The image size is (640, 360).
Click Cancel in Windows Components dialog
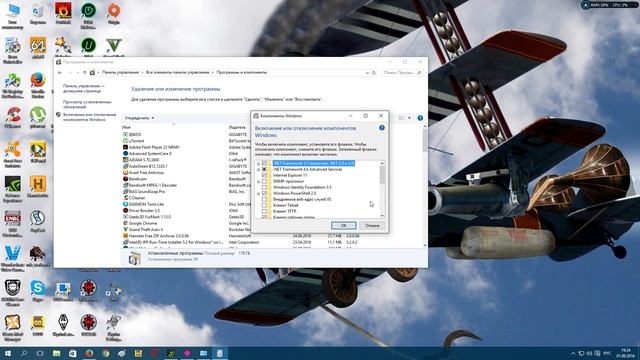372,225
